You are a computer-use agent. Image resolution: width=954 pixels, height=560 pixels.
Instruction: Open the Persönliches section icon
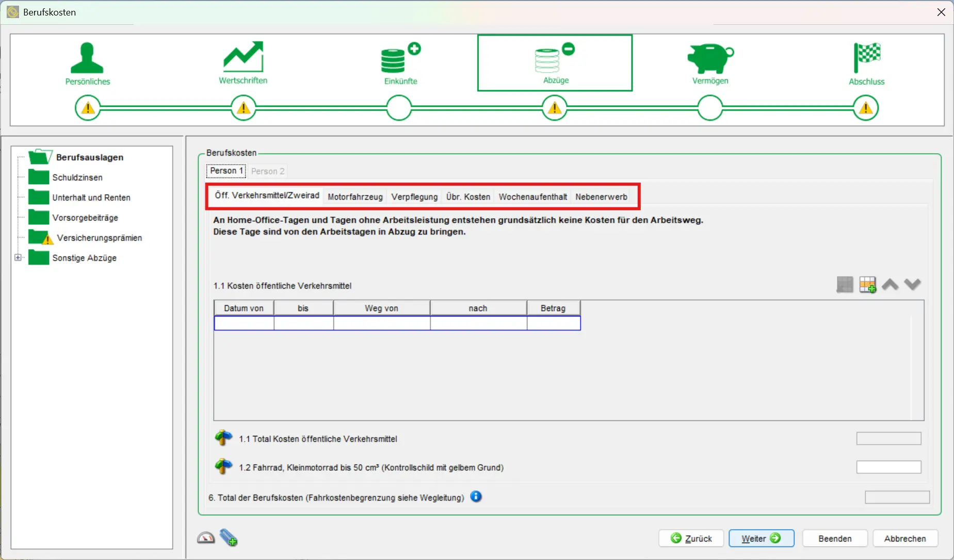[x=87, y=58]
